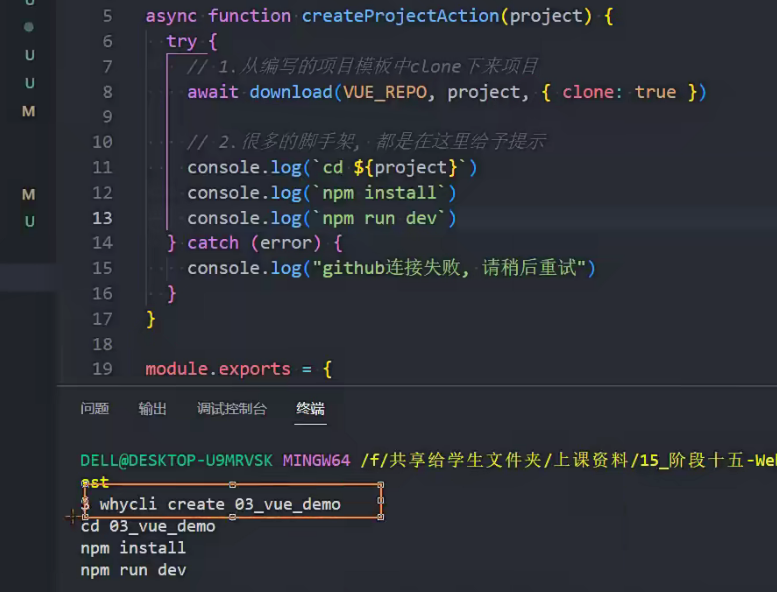This screenshot has height=592, width=777.
Task: Click the catch keyword on line 14
Action: (213, 243)
